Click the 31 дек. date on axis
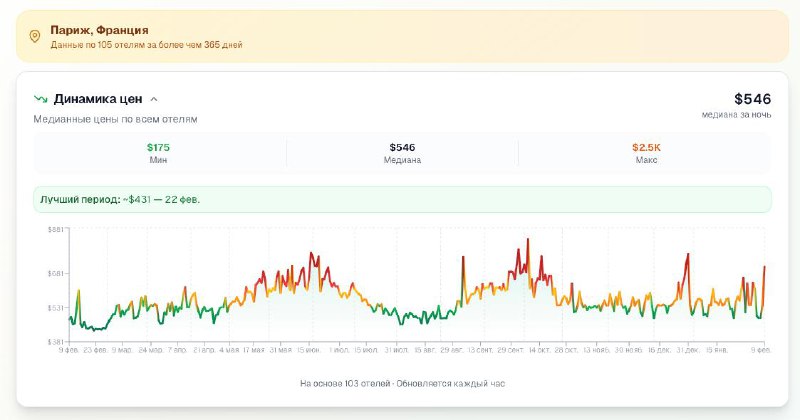Image resolution: width=800 pixels, height=420 pixels. point(687,351)
